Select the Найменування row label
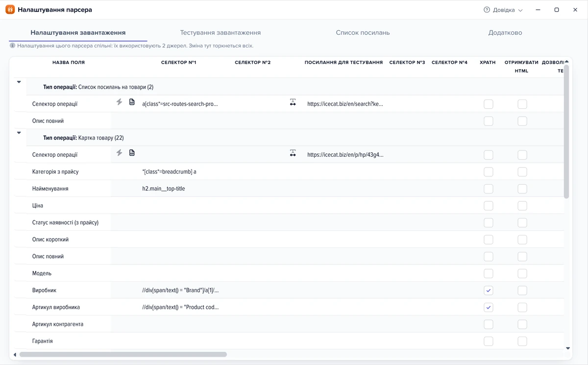 [x=50, y=189]
